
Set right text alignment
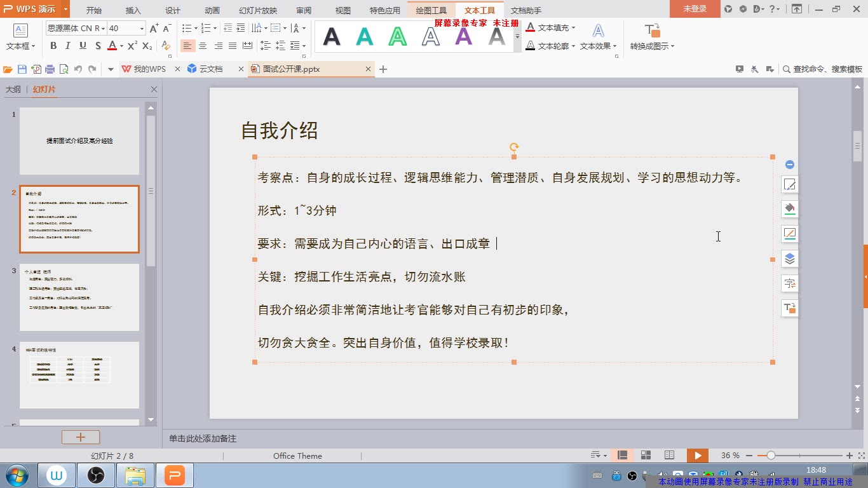[218, 46]
